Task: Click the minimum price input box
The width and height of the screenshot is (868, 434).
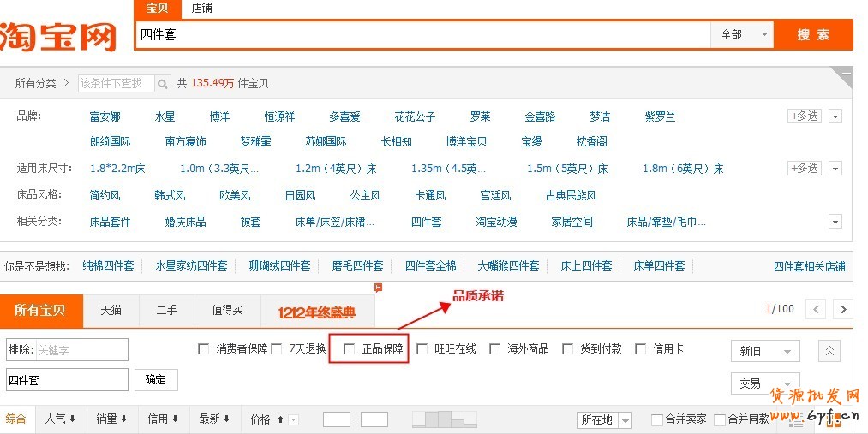Action: [x=336, y=419]
